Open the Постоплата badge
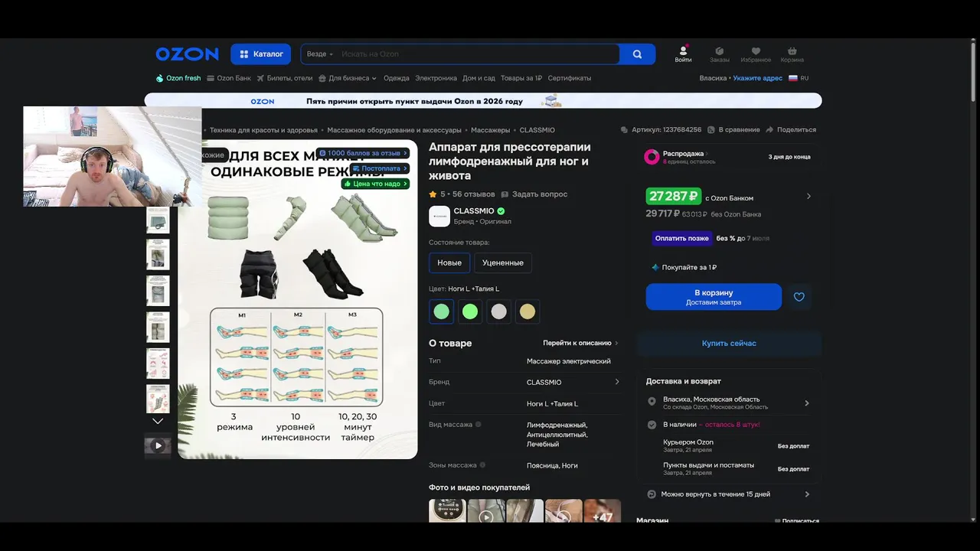The height and width of the screenshot is (551, 980). coord(380,168)
